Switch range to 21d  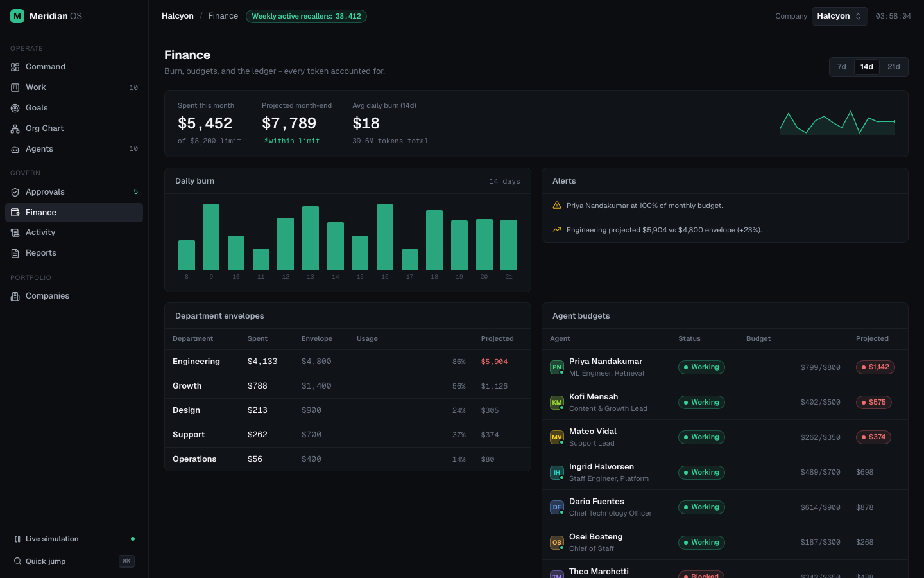click(893, 67)
